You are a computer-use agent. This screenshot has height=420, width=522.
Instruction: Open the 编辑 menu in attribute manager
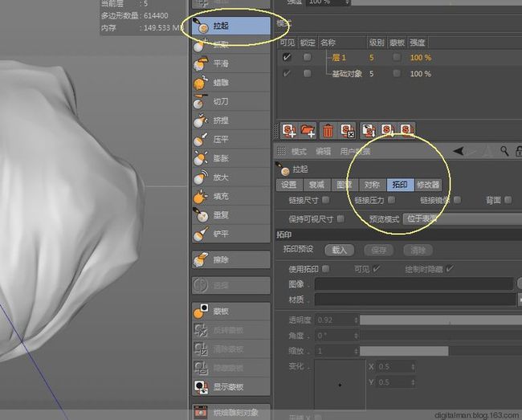point(323,152)
